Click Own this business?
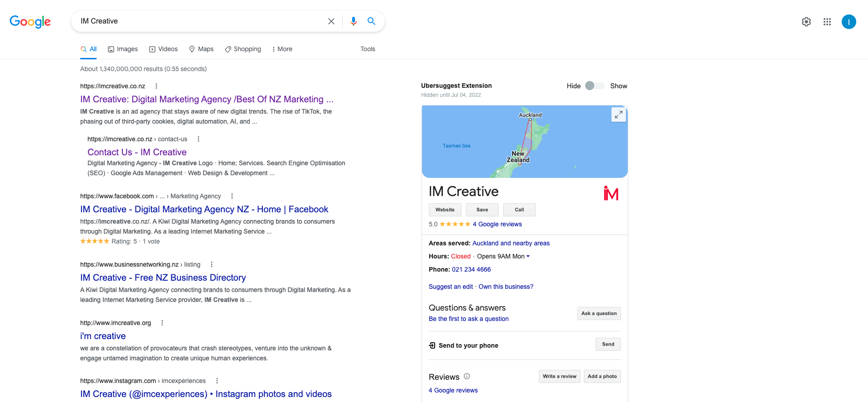The height and width of the screenshot is (402, 868). click(506, 287)
